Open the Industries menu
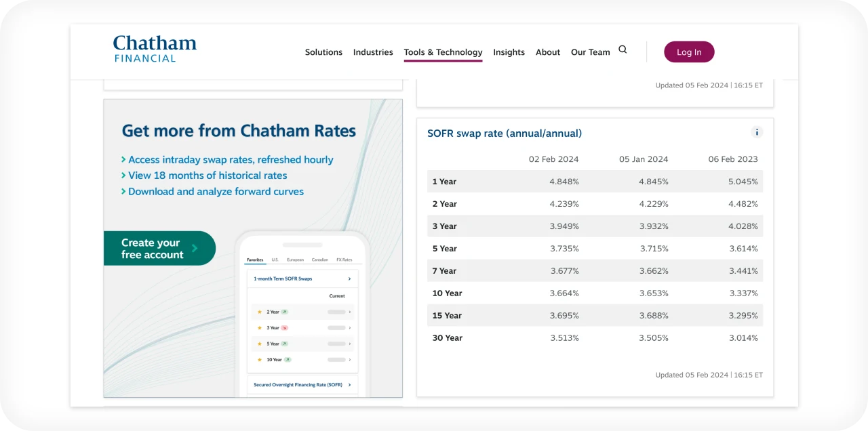Viewport: 868px width, 431px height. (373, 52)
